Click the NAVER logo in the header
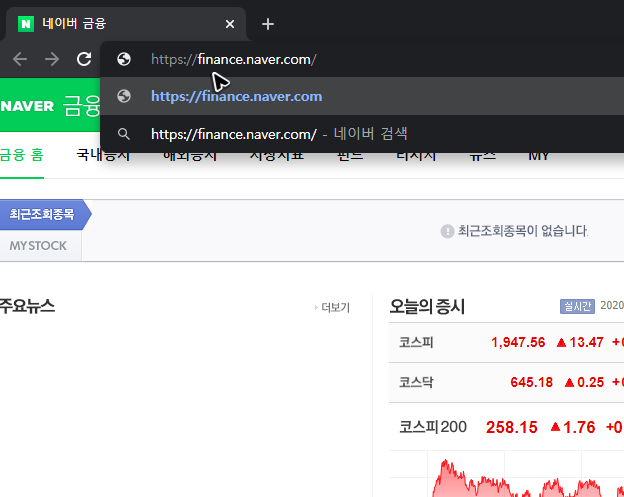This screenshot has height=497, width=624. coord(27,106)
